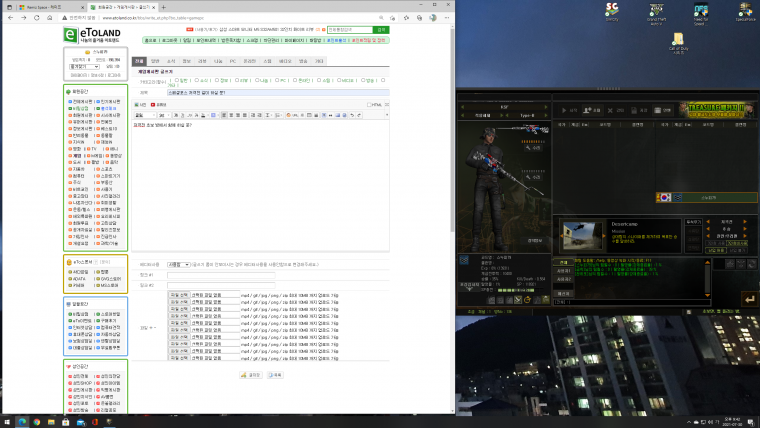Select last category radio on first row
This screenshot has height=428, width=760.
coord(383,80)
